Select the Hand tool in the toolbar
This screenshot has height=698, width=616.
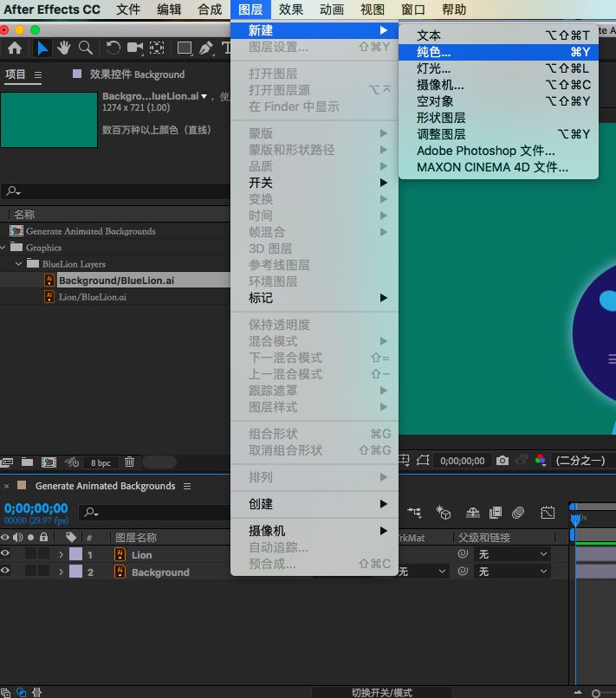tap(64, 48)
